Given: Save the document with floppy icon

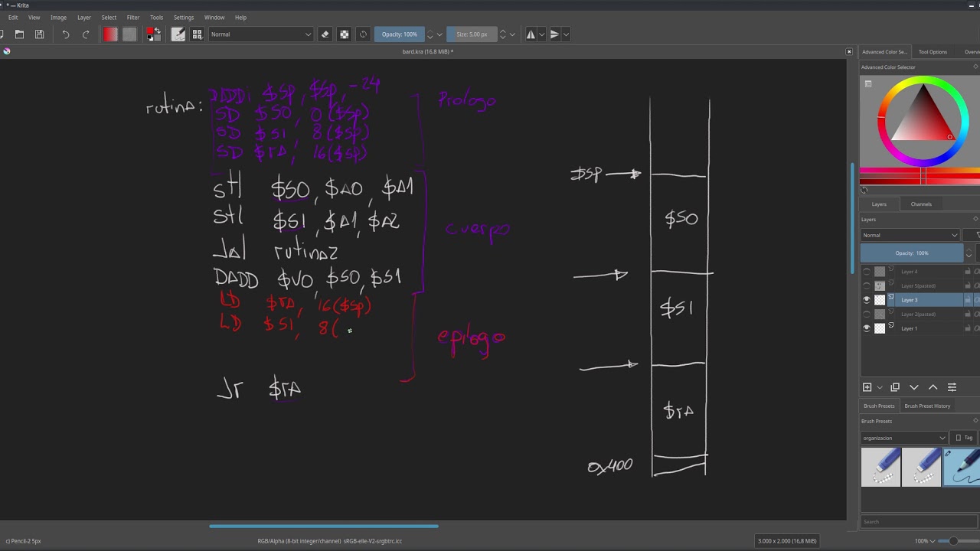Looking at the screenshot, I should [x=39, y=34].
